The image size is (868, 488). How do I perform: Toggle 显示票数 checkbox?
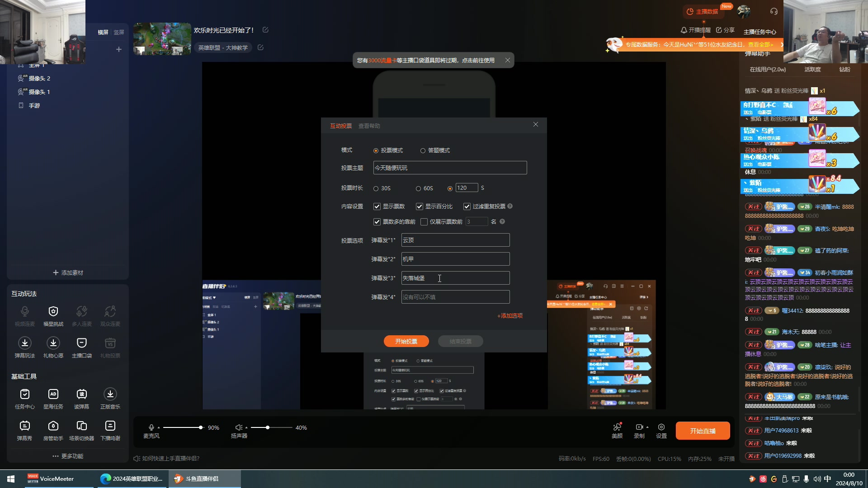click(x=377, y=206)
